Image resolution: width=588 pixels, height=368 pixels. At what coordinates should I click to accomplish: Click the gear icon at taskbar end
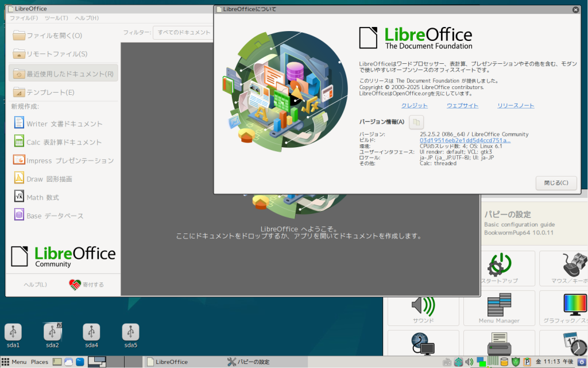(x=582, y=362)
